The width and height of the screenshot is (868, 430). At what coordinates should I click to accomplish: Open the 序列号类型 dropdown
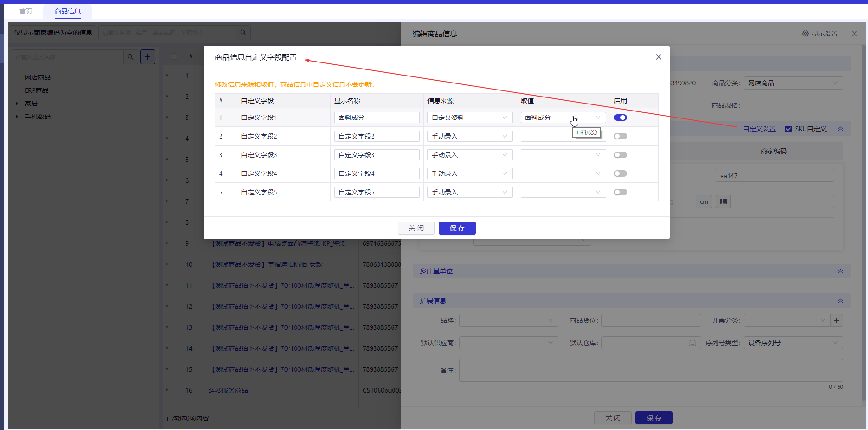point(793,343)
